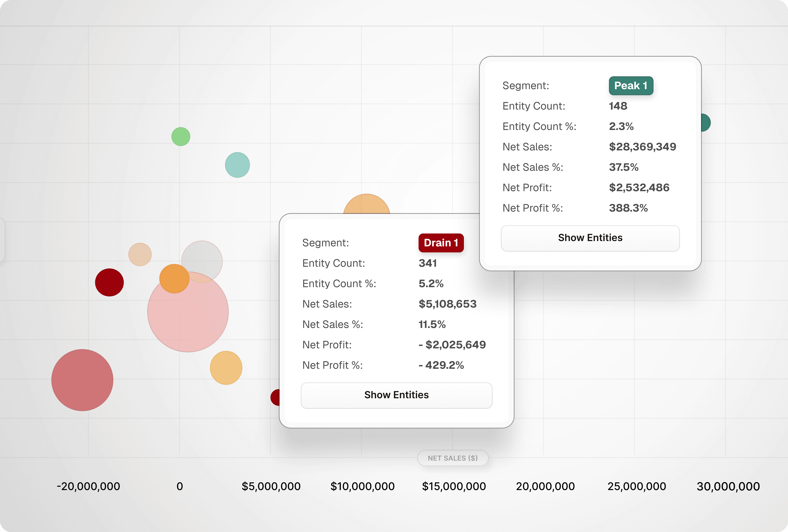Click the Drain 1 segment badge
The image size is (788, 532).
(x=440, y=243)
